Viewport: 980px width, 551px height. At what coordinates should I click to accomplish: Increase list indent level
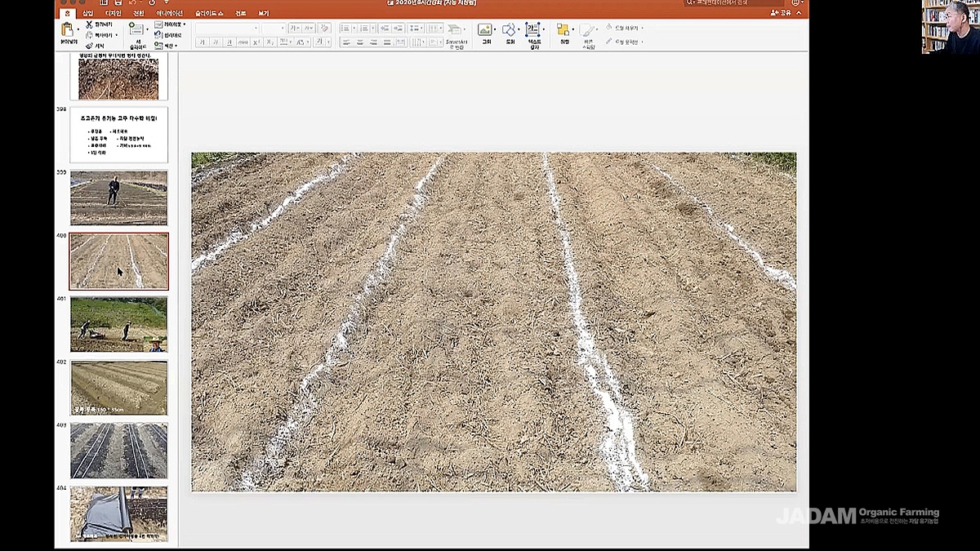click(398, 29)
